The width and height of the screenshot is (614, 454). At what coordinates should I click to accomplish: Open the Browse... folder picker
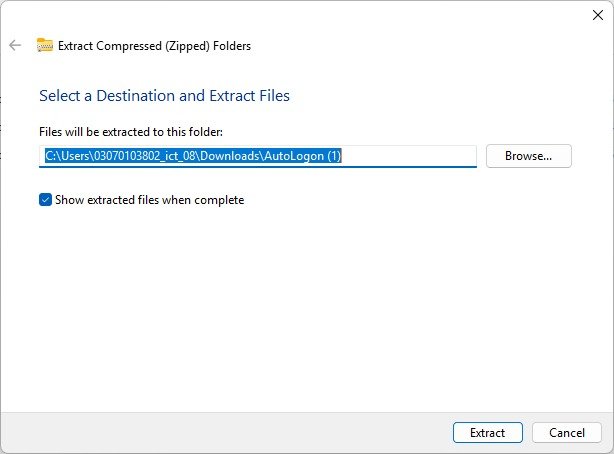(x=528, y=156)
